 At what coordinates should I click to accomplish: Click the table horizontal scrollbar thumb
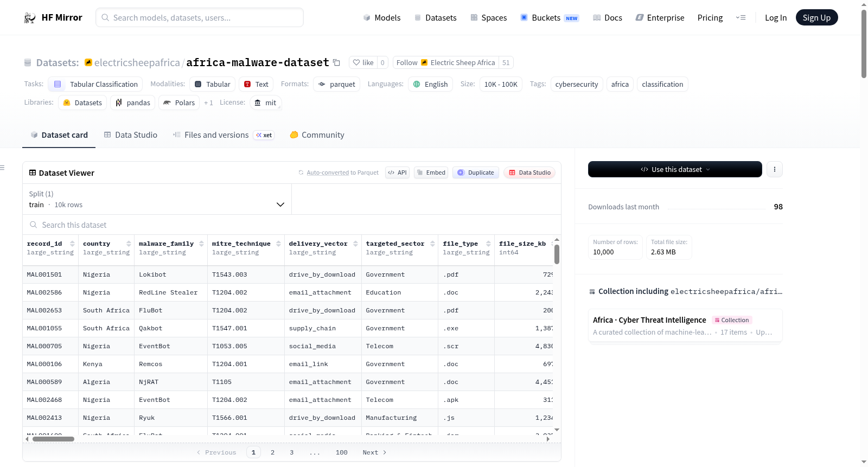(53, 439)
